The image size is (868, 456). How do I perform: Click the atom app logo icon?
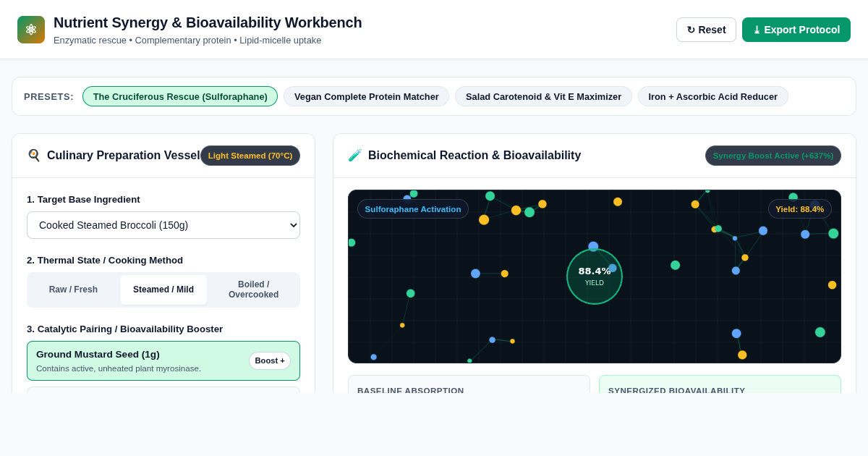click(31, 30)
